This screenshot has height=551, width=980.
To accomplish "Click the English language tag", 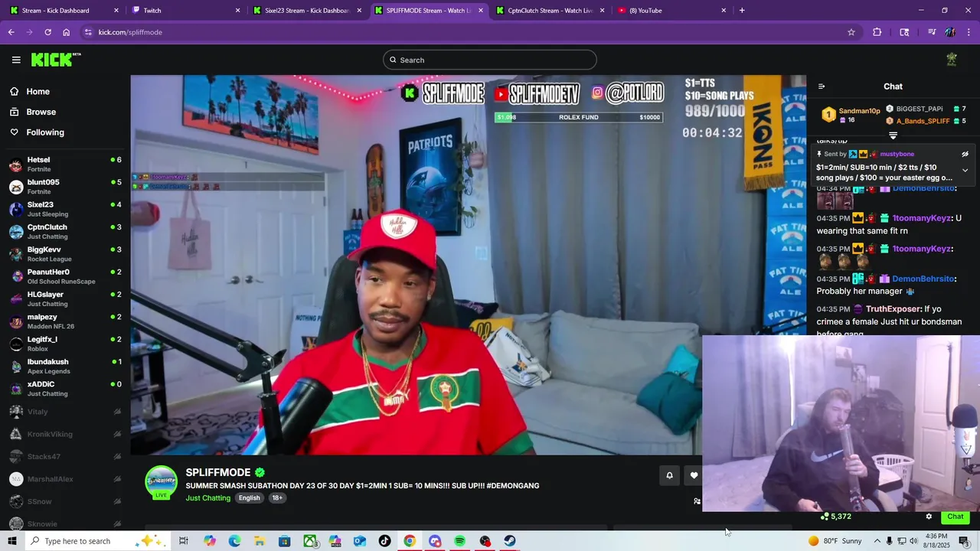I will pyautogui.click(x=249, y=497).
